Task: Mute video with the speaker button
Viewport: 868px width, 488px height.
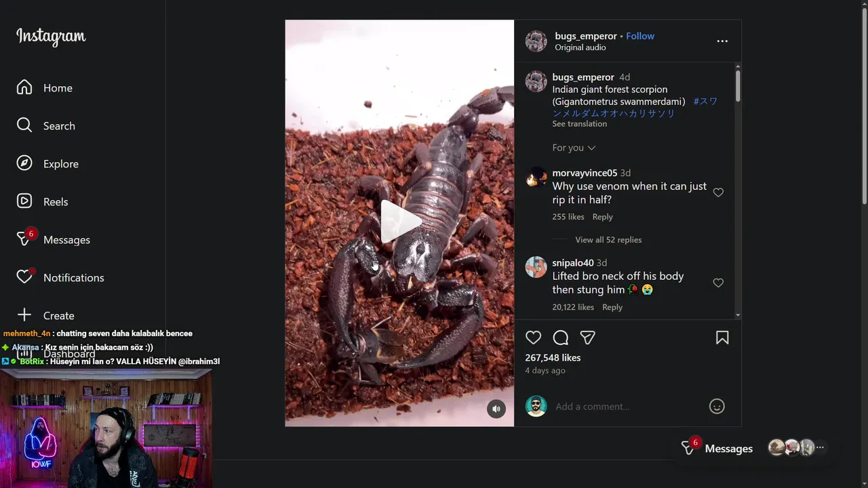Action: click(x=496, y=409)
